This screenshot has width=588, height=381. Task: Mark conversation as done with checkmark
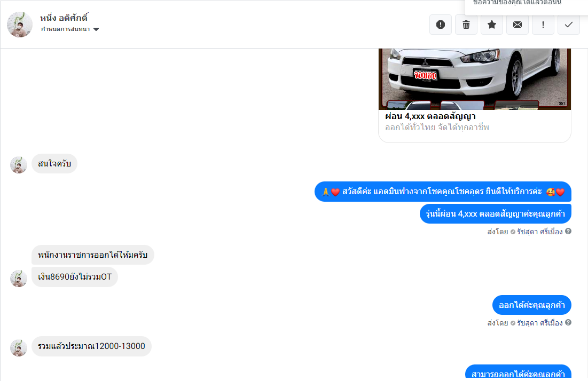[568, 25]
